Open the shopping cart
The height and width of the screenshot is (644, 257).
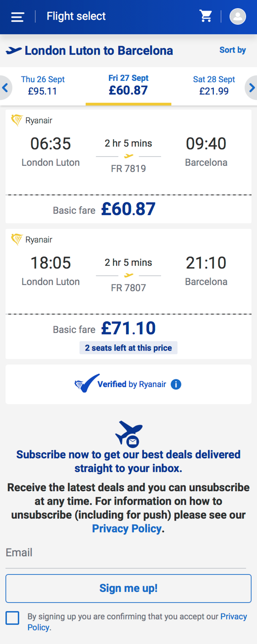point(206,16)
